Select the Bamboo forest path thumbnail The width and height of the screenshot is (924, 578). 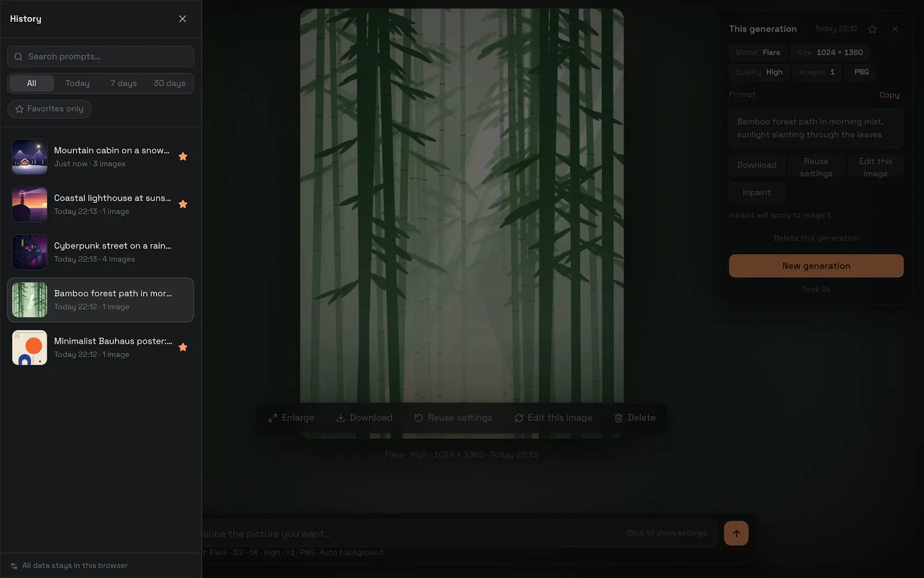29,300
